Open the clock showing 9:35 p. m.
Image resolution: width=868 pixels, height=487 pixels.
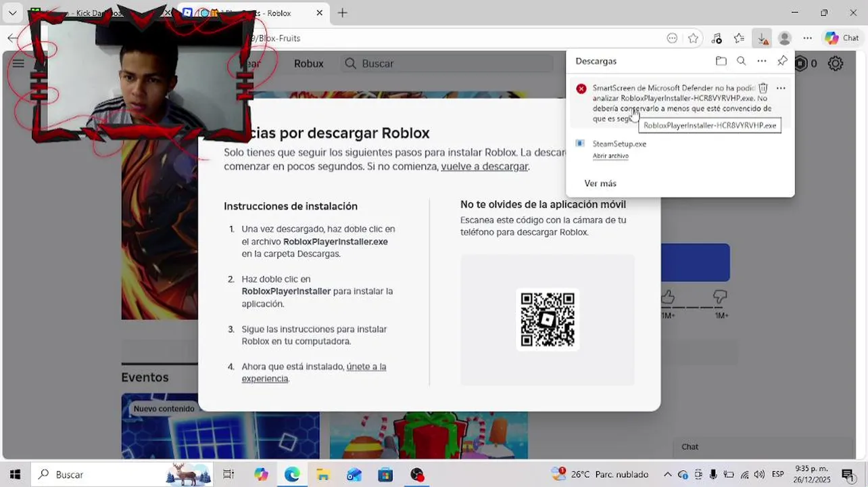coord(811,474)
